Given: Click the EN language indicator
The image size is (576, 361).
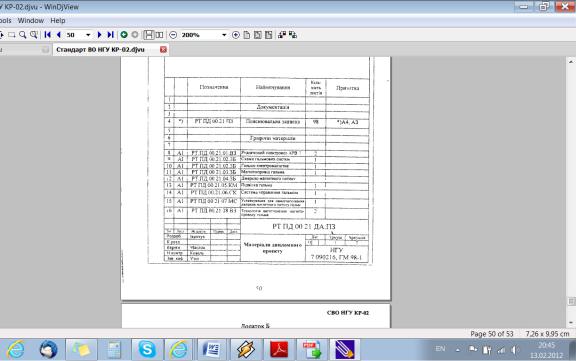Looking at the screenshot, I should pos(440,349).
